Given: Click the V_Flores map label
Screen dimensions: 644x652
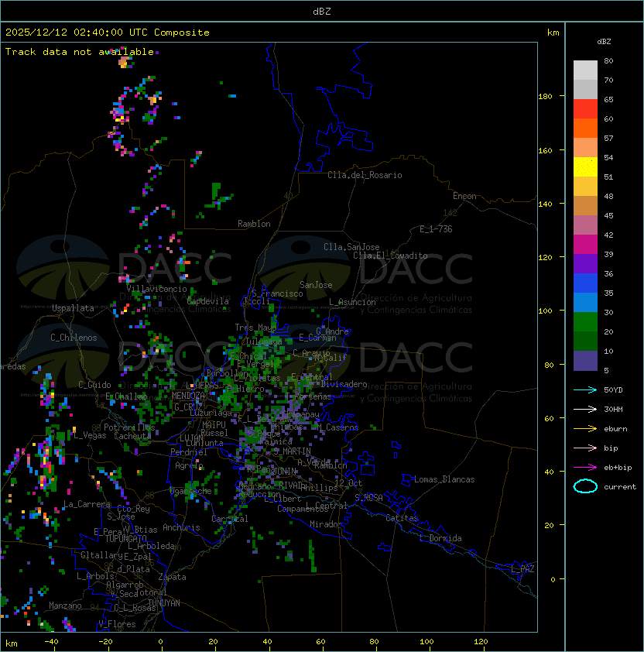Looking at the screenshot, I should (x=117, y=624).
